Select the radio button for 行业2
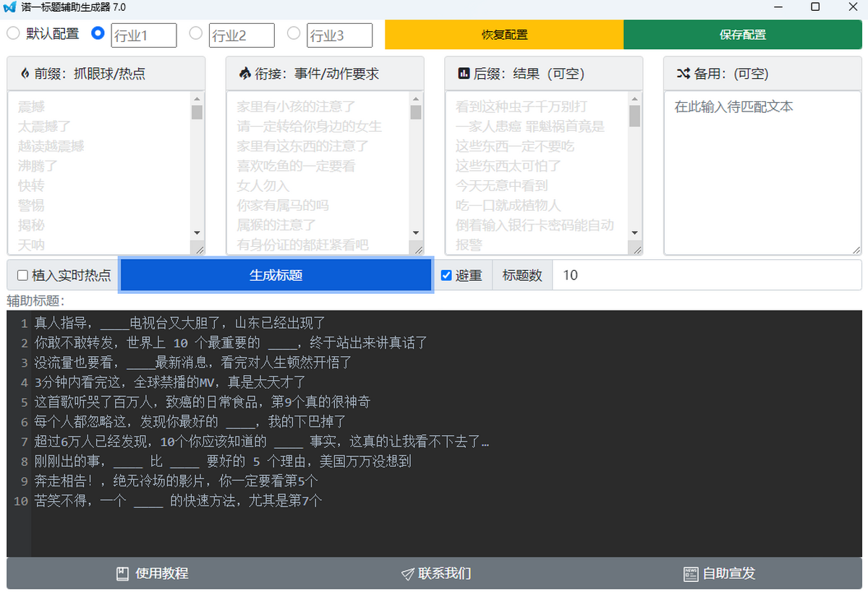This screenshot has height=595, width=868. (195, 33)
